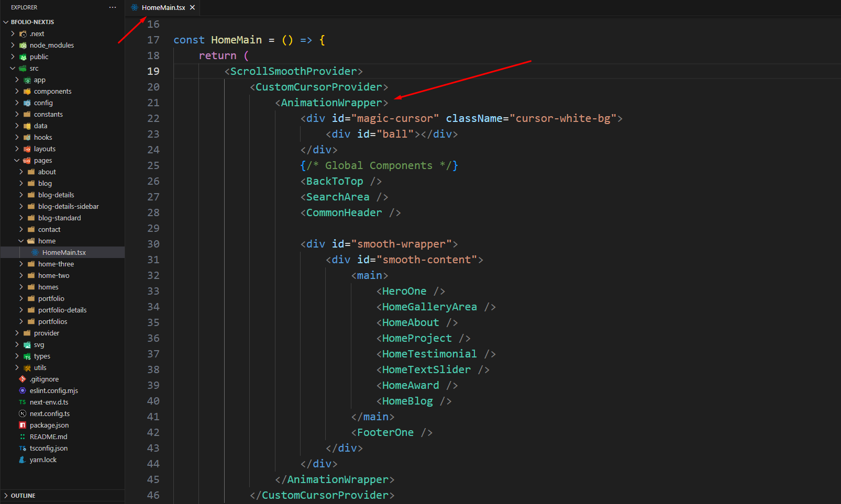Expand the OUTLINE section
This screenshot has height=504, width=841.
point(23,495)
